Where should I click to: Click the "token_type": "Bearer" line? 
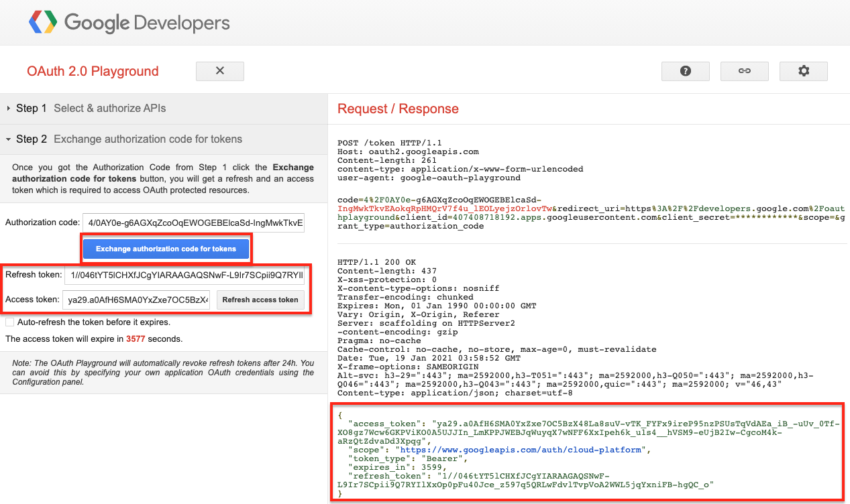click(407, 458)
